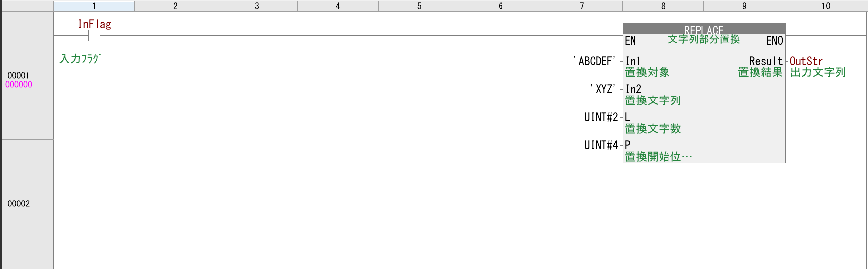Click the EN input pin of REPLACE
The height and width of the screenshot is (269, 868).
(x=630, y=41)
